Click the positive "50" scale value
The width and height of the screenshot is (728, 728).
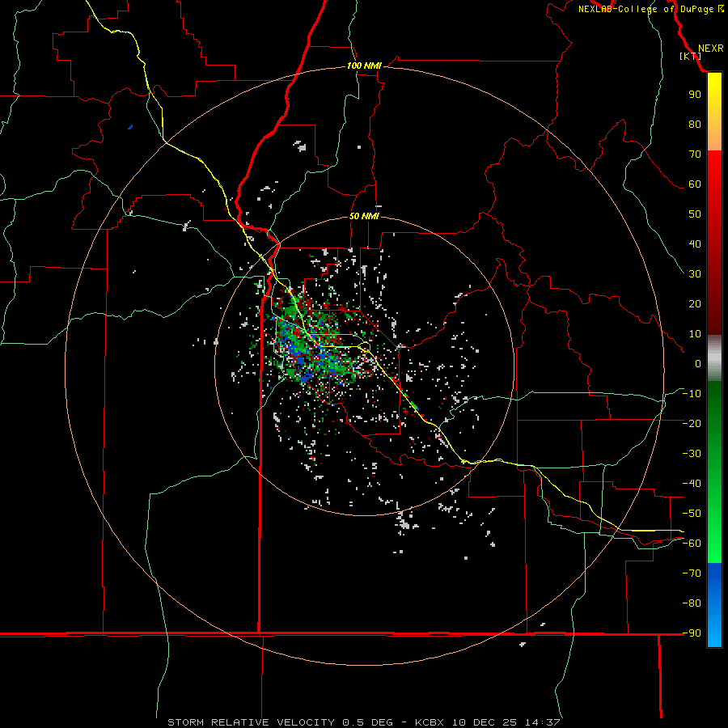click(x=695, y=214)
